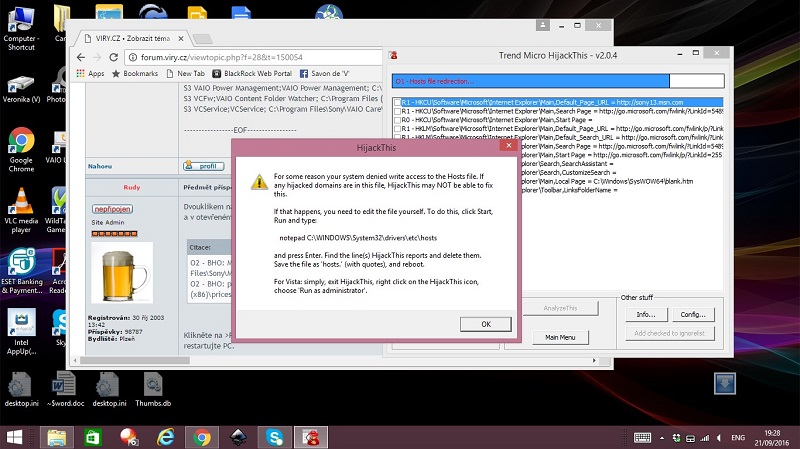Open Intel AppUp desktop icon
Image resolution: width=800 pixels, height=449 pixels.
[21, 332]
